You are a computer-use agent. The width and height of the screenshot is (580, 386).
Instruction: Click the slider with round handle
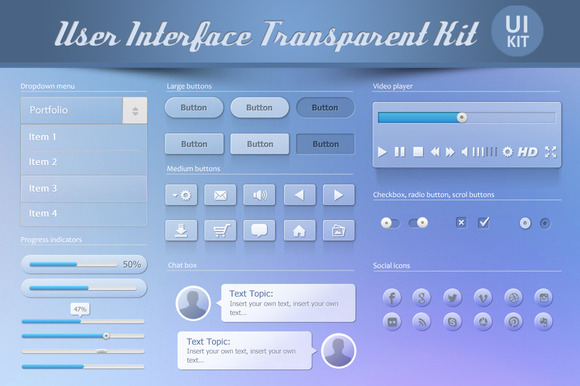[83, 336]
